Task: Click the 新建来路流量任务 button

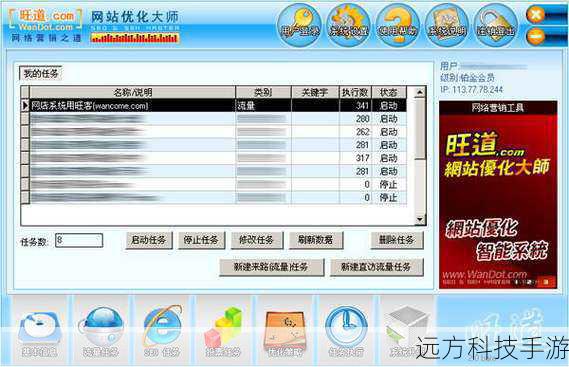Action: (x=271, y=267)
